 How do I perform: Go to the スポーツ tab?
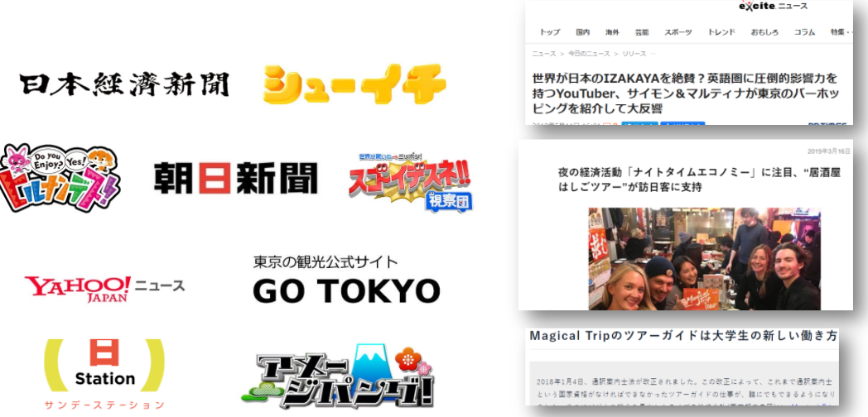pos(678,32)
